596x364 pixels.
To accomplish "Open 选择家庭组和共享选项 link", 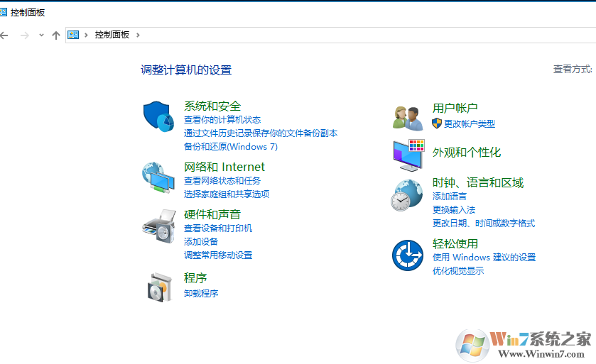I will [x=227, y=194].
